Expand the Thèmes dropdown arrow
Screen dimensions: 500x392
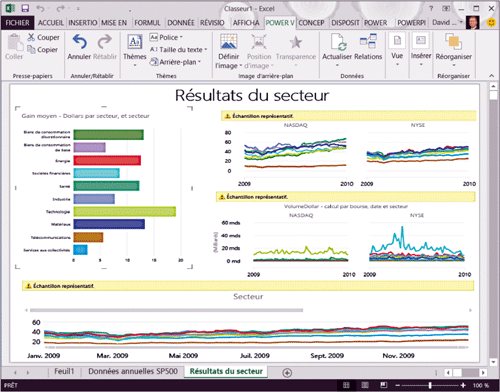coord(135,65)
